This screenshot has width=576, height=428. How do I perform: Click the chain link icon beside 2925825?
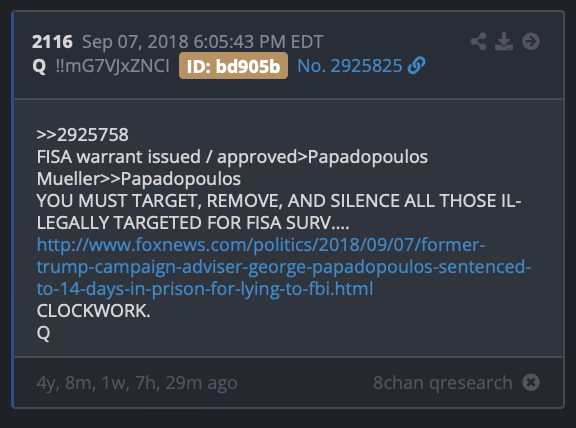417,66
